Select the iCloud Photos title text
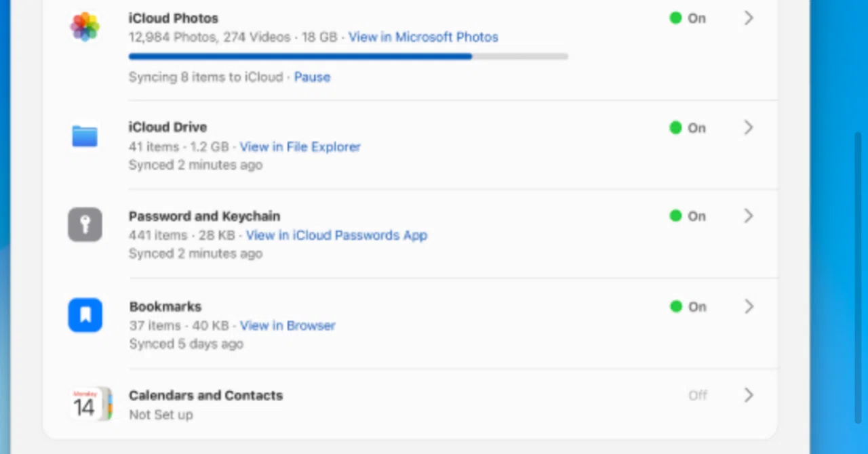 pos(174,18)
